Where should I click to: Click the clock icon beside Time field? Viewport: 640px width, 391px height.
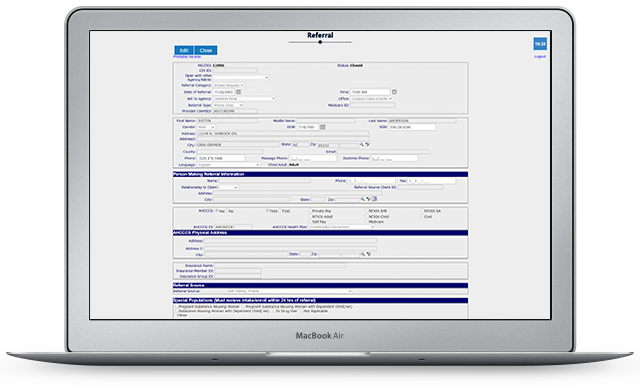click(394, 92)
